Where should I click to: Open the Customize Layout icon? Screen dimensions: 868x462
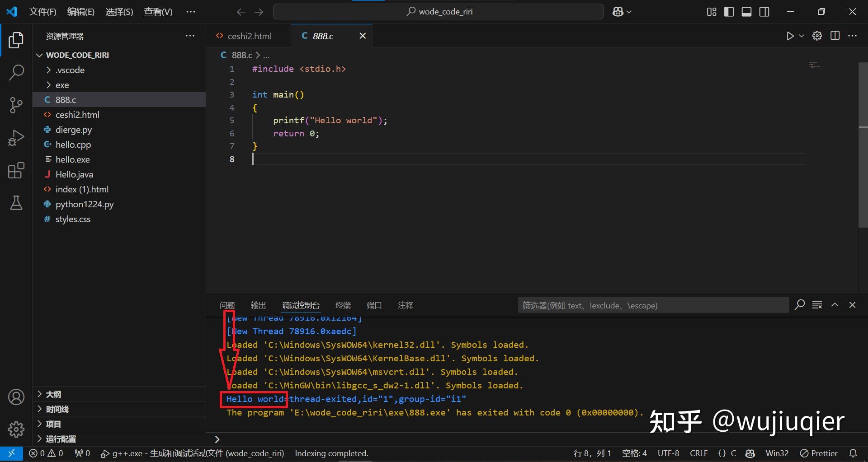712,12
